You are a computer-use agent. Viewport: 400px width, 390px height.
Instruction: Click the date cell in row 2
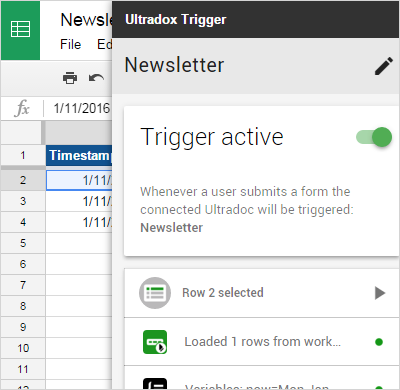pyautogui.click(x=79, y=180)
